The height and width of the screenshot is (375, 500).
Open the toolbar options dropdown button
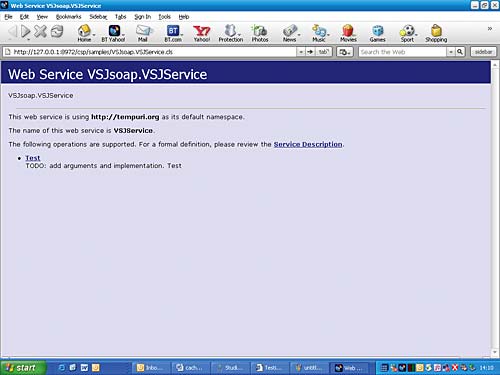(345, 52)
